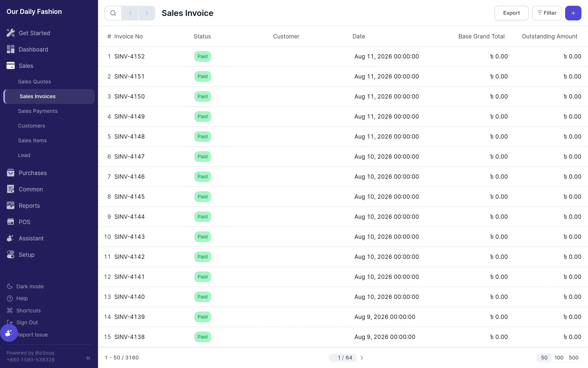Viewport: 588px width, 368px height.
Task: Click the Reports chart icon
Action: [10, 205]
